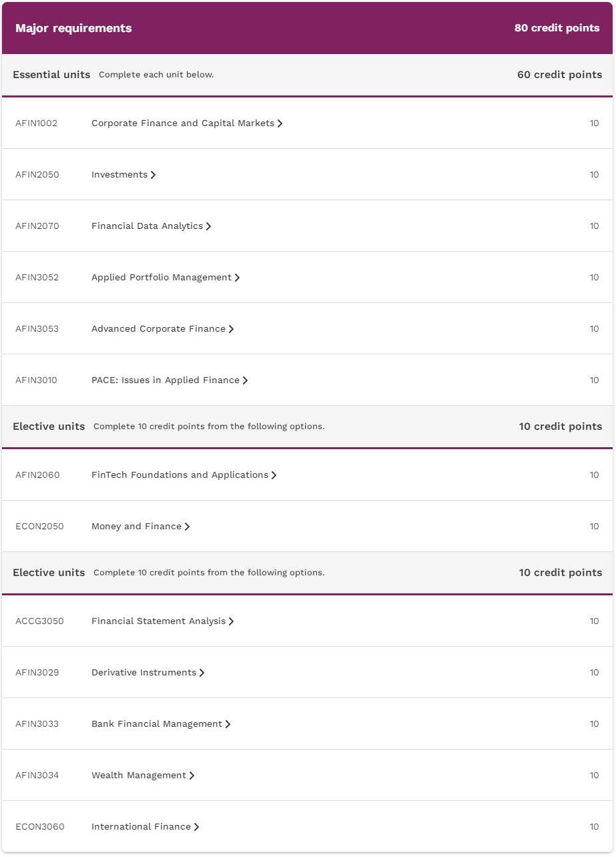This screenshot has height=857, width=616.
Task: Click the Major requirements header bar
Action: tap(308, 28)
